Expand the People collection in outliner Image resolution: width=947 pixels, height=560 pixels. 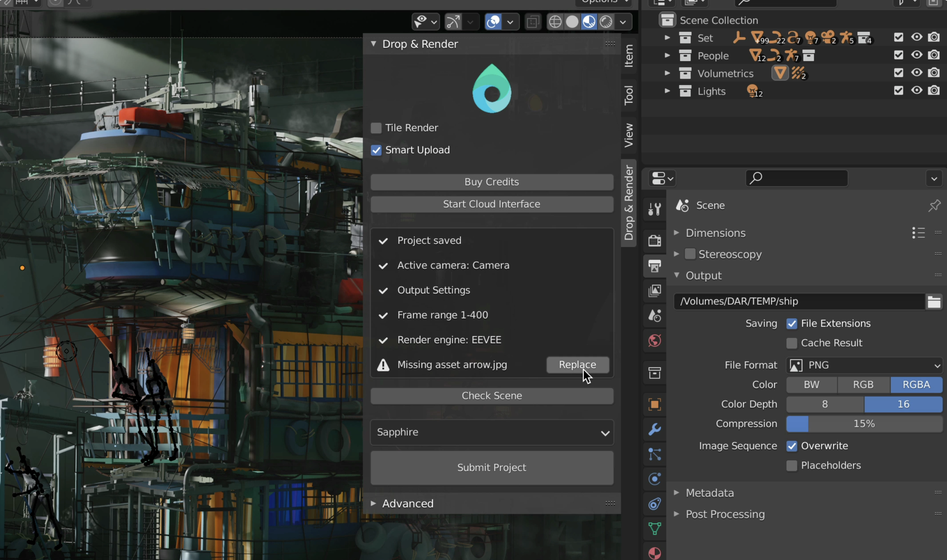tap(667, 56)
